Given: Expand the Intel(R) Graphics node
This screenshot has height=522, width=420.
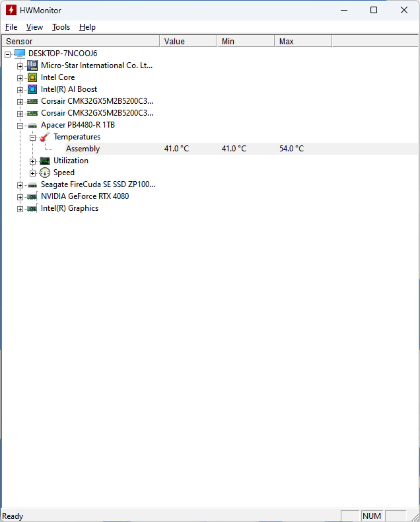Looking at the screenshot, I should coord(20,209).
